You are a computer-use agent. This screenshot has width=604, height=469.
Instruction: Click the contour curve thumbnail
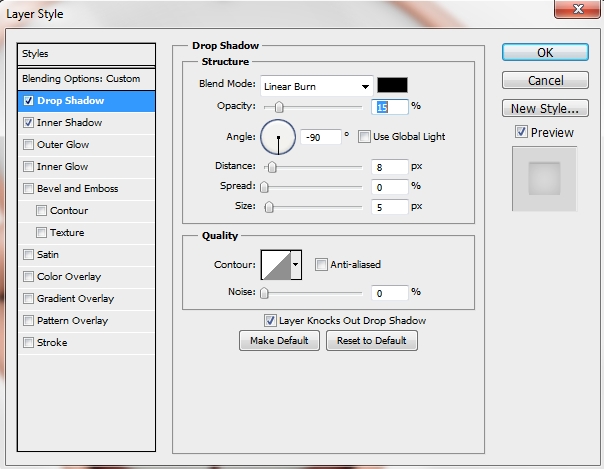276,265
